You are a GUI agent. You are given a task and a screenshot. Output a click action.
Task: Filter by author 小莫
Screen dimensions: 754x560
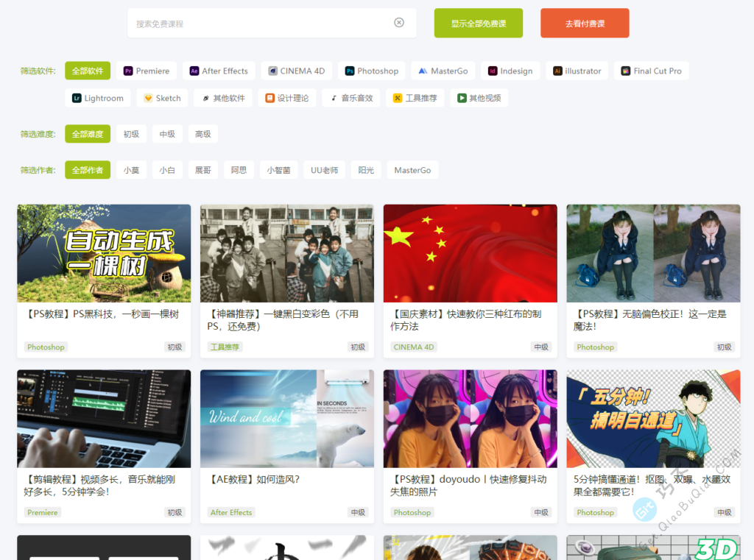131,170
